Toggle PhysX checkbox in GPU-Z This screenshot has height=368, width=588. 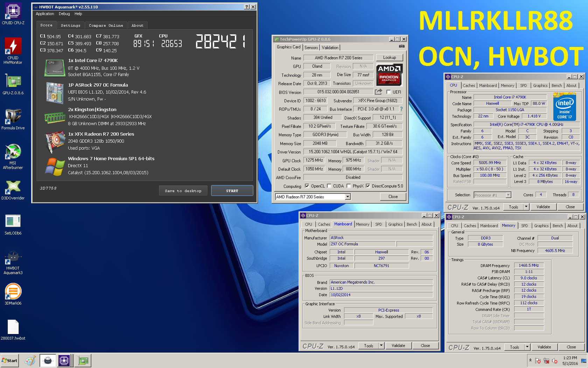pos(349,186)
